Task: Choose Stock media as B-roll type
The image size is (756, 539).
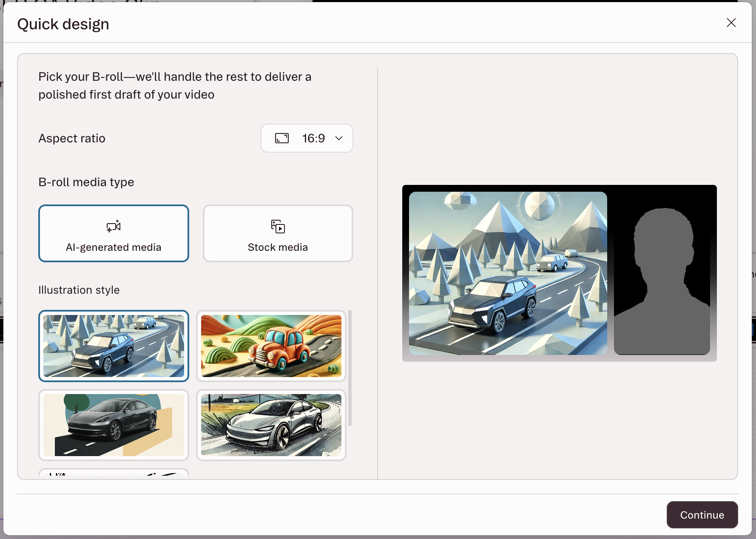Action: [x=278, y=233]
